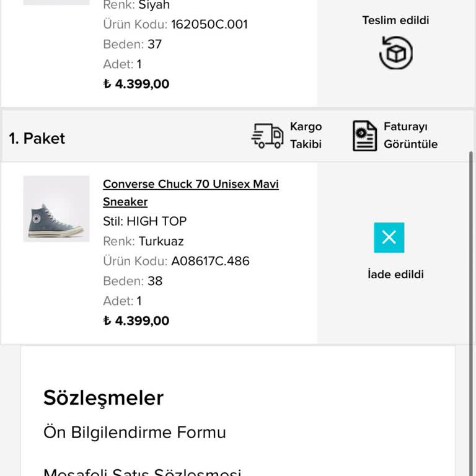Open the Kargo Takibi text link
Image resolution: width=476 pixels, height=476 pixels.
[306, 135]
